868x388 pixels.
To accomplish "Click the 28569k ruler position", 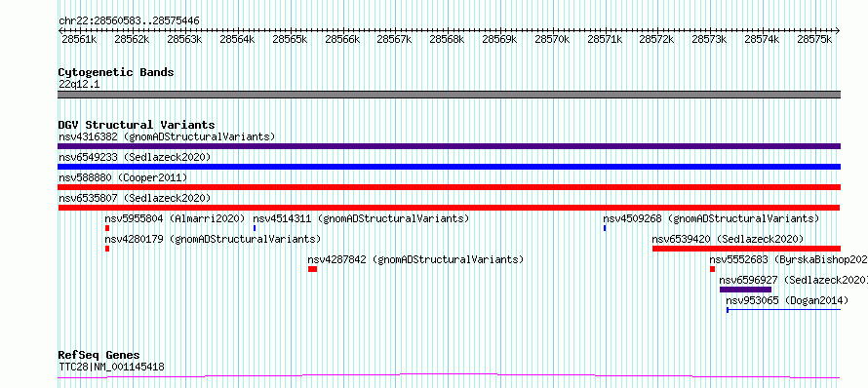I will pos(499,40).
